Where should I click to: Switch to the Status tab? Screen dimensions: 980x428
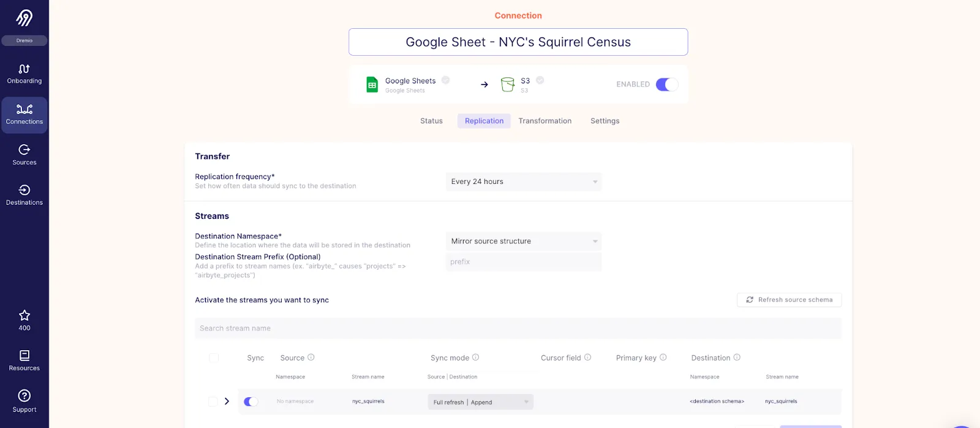coord(431,121)
